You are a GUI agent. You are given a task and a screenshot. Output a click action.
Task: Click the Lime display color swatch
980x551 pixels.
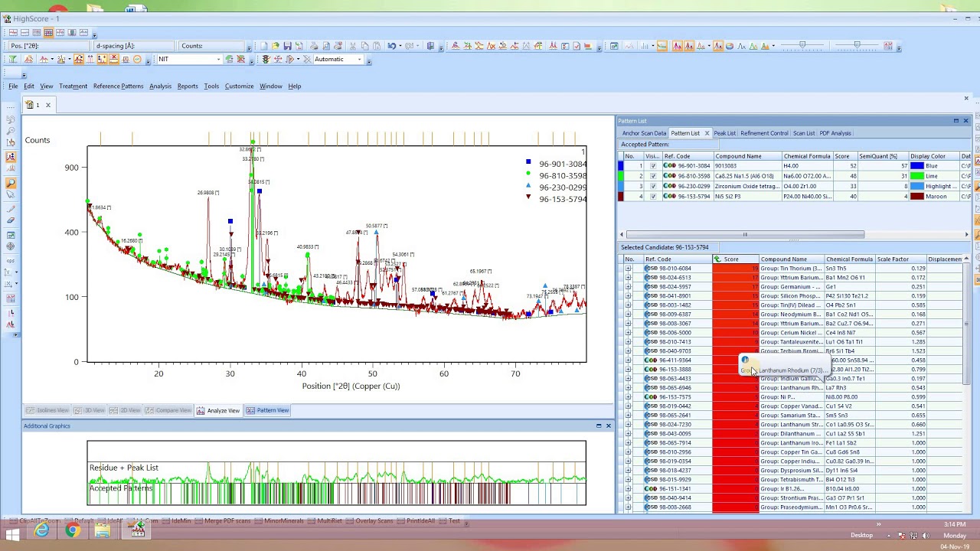coord(916,176)
